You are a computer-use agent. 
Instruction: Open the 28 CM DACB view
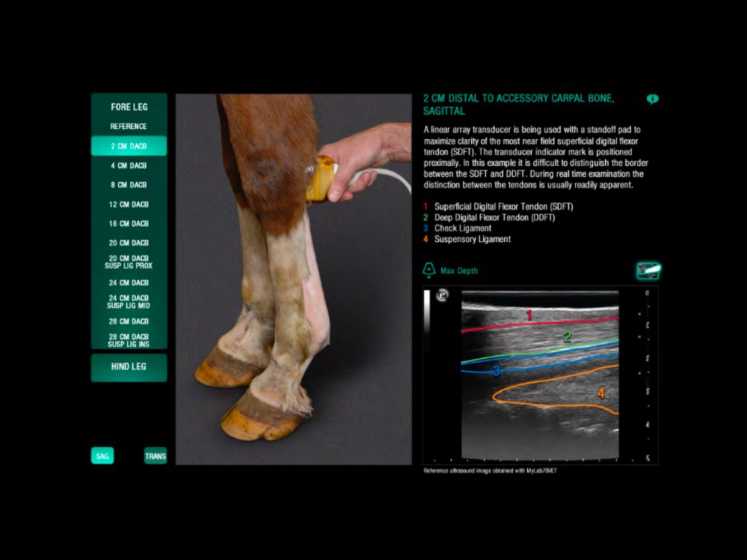(x=129, y=321)
